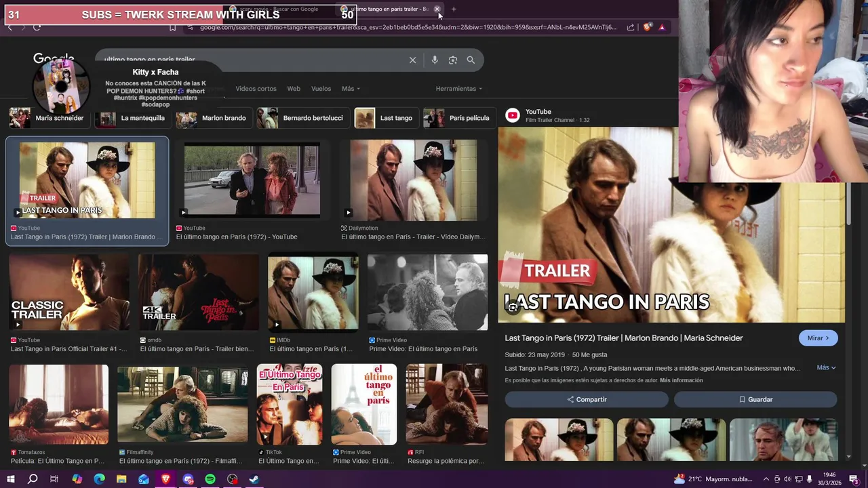Select the Bernardo bertolucci suggestion chip
This screenshot has height=488, width=868.
coord(302,118)
